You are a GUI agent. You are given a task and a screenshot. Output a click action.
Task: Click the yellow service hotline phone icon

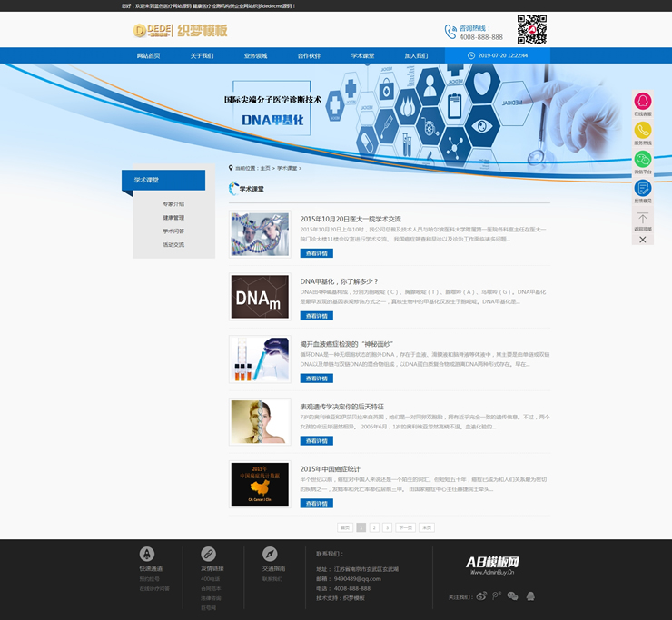click(642, 131)
